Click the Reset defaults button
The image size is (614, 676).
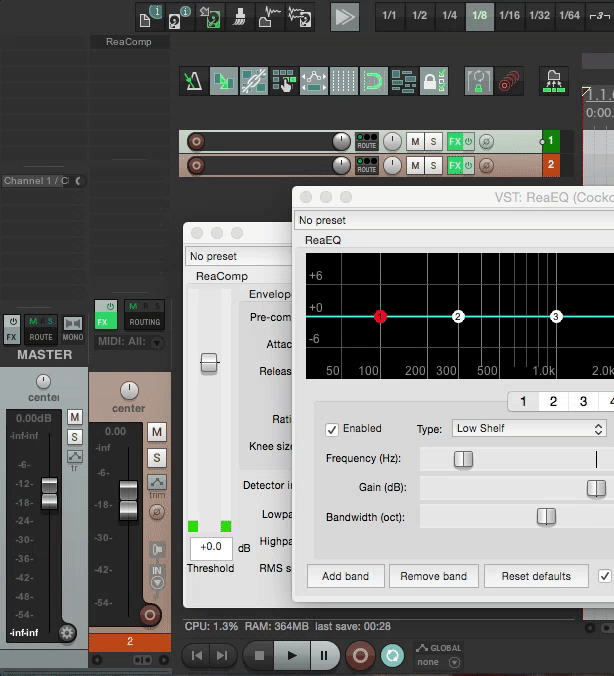pyautogui.click(x=536, y=576)
